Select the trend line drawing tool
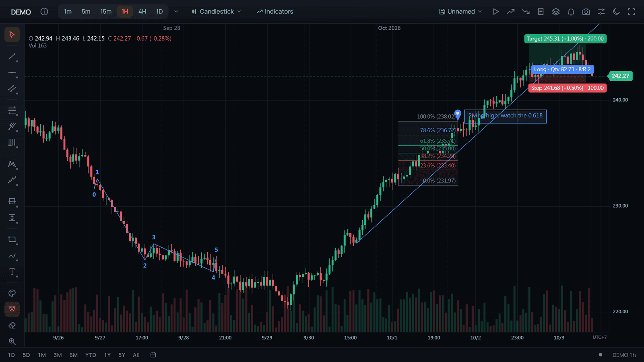The width and height of the screenshot is (644, 362). [12, 56]
